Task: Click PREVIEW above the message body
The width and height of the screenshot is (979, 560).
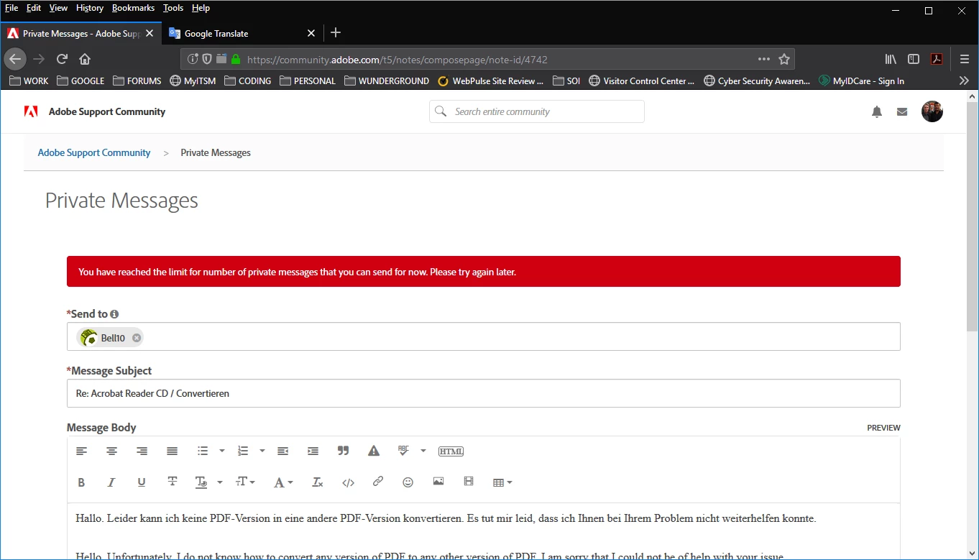Action: click(883, 428)
